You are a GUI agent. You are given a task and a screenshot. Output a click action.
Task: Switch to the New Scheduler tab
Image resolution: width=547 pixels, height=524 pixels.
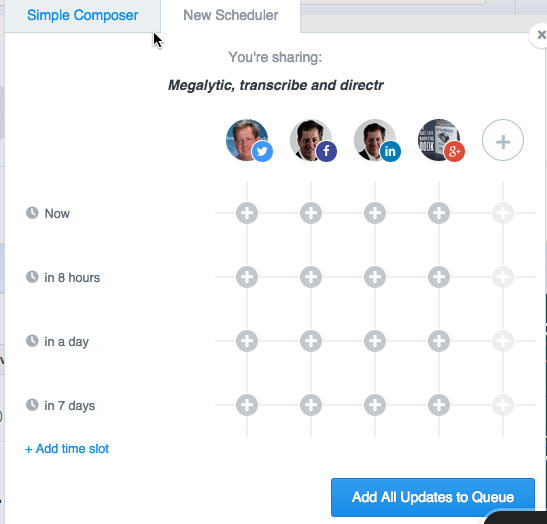(231, 16)
